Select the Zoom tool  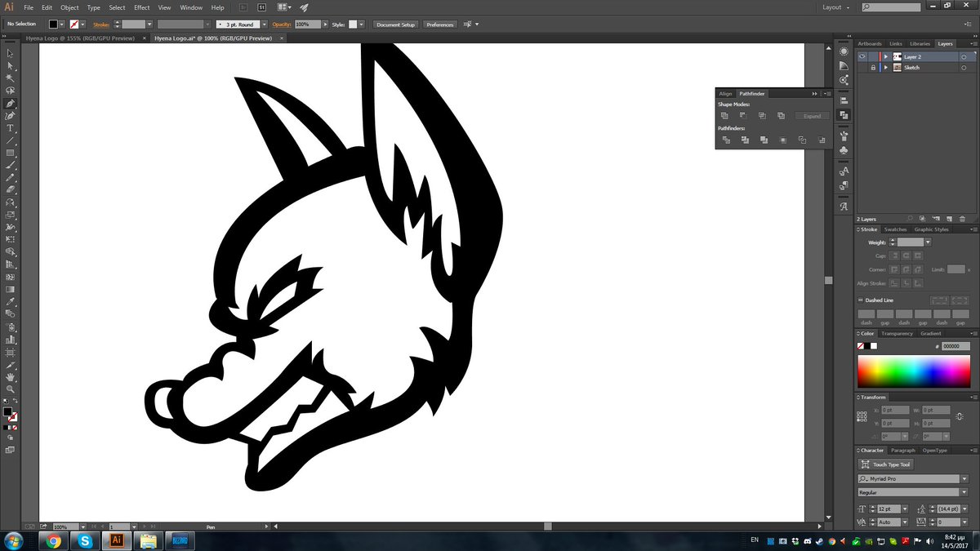10,389
